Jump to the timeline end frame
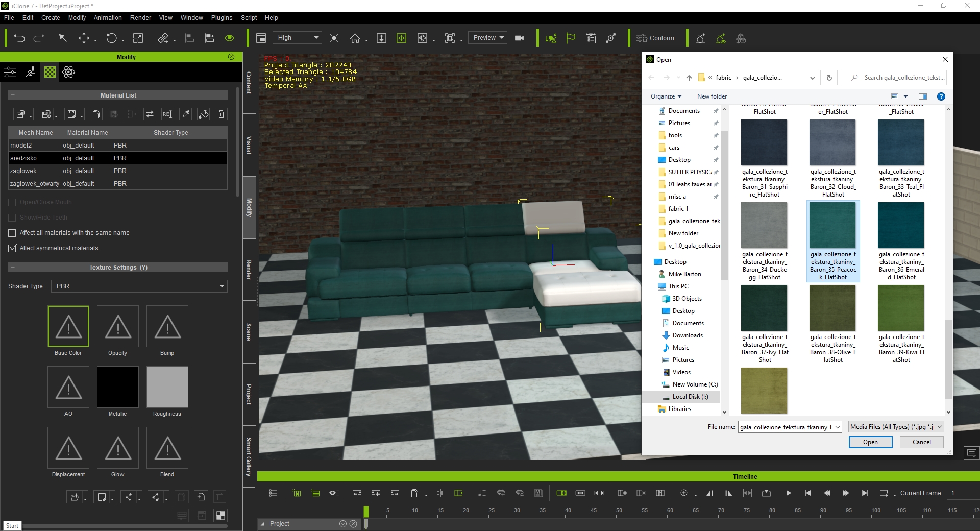 point(865,493)
